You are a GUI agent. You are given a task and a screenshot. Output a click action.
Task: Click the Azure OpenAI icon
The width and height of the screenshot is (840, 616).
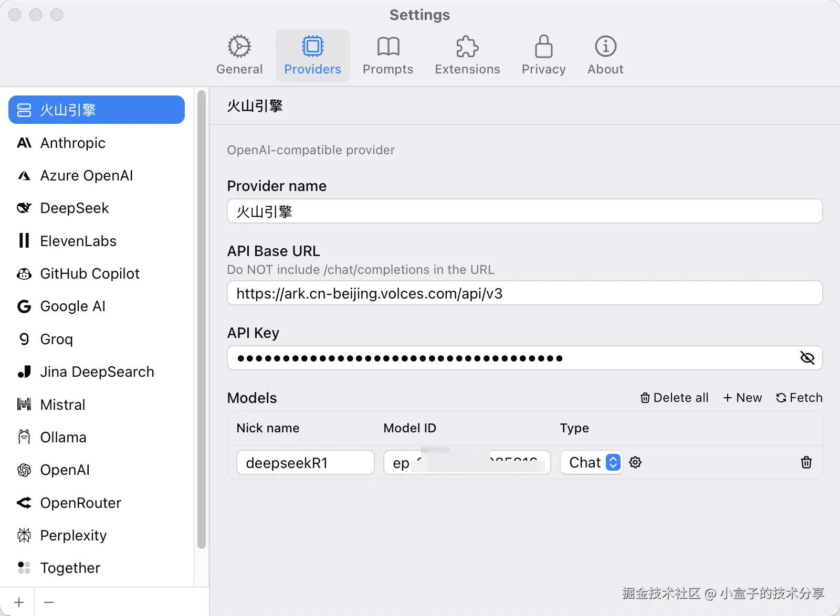[x=24, y=176]
